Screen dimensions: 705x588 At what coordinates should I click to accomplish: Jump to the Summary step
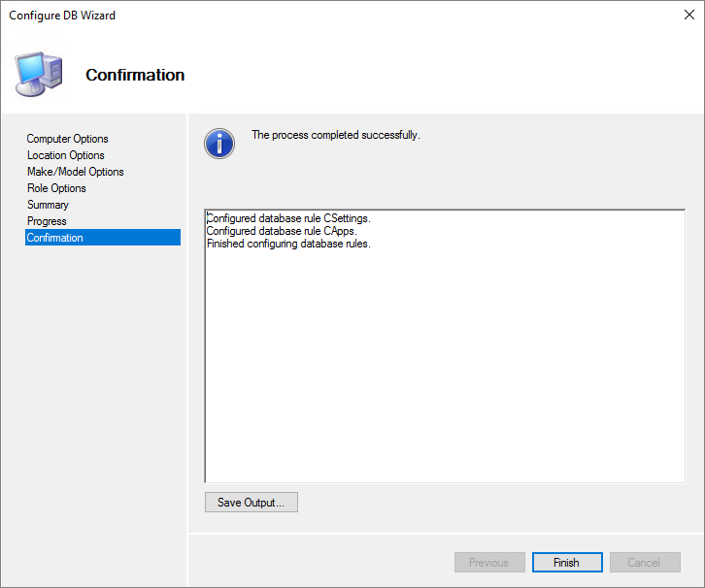[x=48, y=205]
